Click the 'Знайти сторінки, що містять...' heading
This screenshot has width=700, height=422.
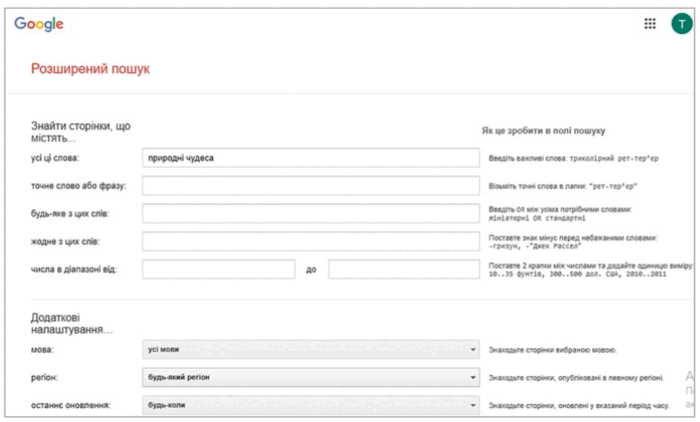click(x=81, y=132)
